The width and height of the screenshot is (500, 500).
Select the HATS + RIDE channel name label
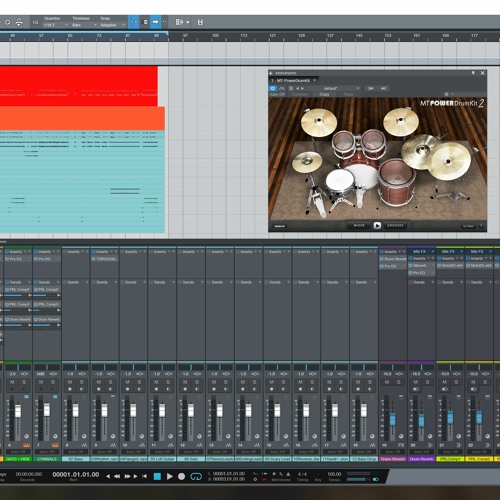(x=18, y=459)
